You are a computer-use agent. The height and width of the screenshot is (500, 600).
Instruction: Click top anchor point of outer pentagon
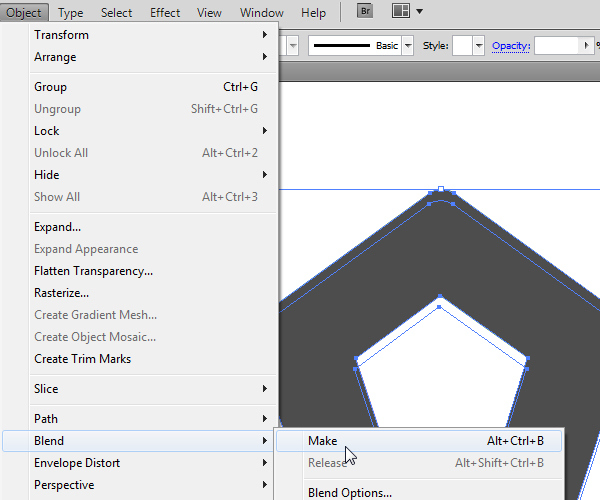(441, 189)
